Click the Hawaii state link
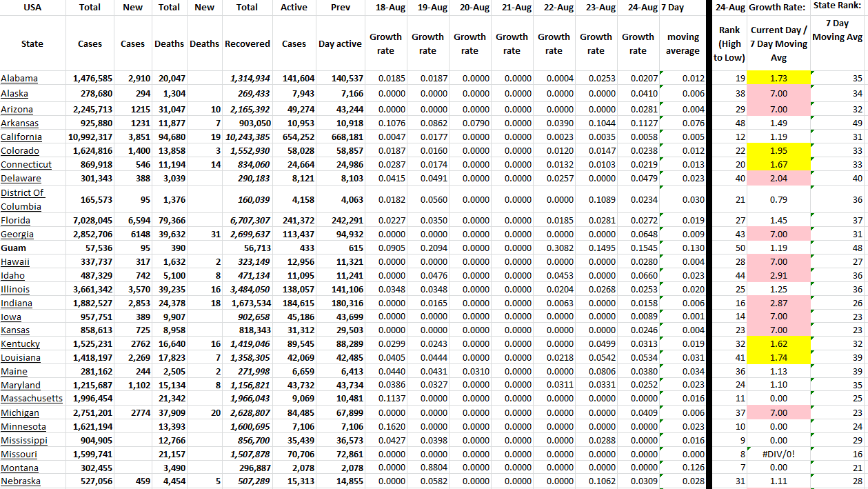The image size is (868, 489). point(15,262)
